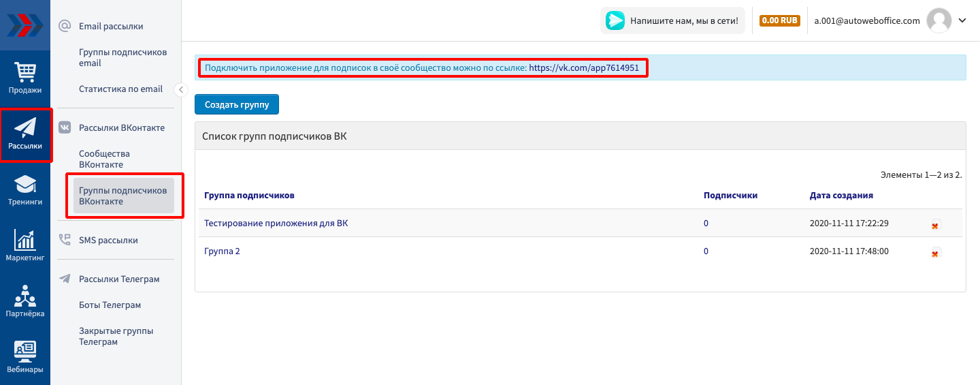Viewport: 980px width, 385px height.
Task: Open the user avatar menu
Action: point(939,20)
